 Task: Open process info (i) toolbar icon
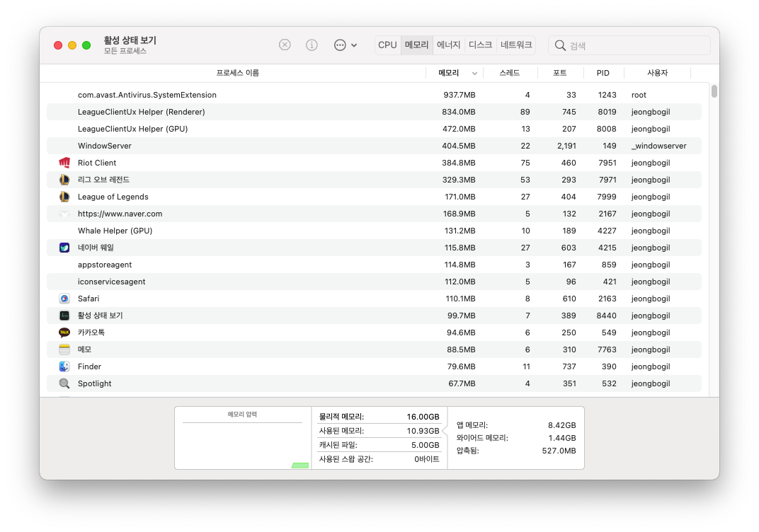pos(312,45)
